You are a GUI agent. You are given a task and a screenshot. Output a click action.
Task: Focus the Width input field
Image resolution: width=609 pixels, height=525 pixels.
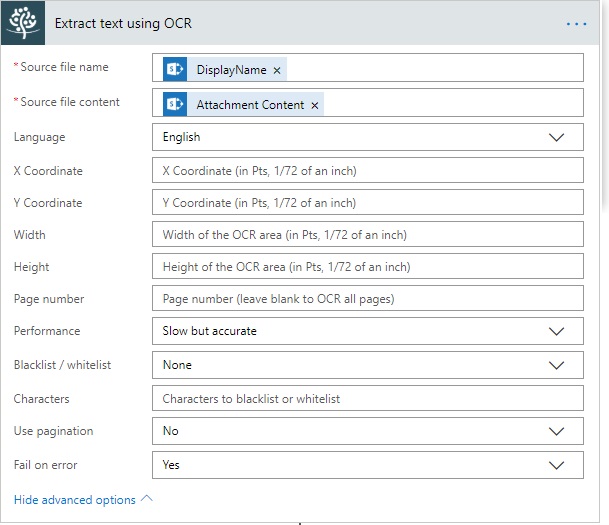click(x=367, y=235)
